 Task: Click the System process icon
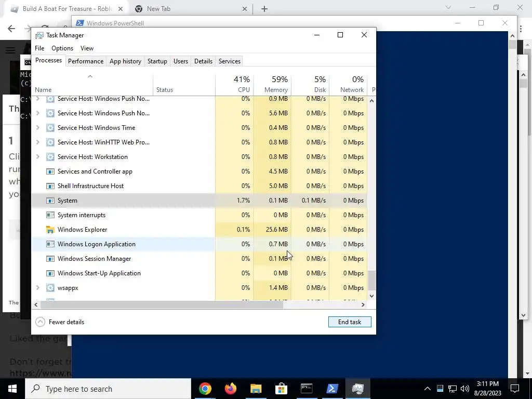50,201
